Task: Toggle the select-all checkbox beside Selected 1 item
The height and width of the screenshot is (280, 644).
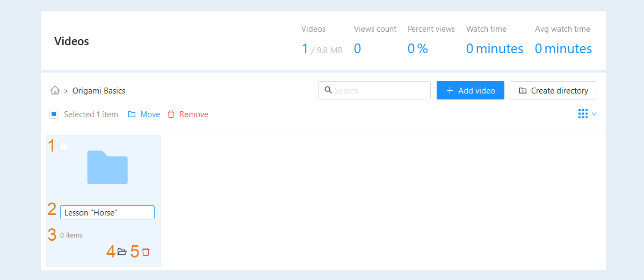Action: coord(53,114)
